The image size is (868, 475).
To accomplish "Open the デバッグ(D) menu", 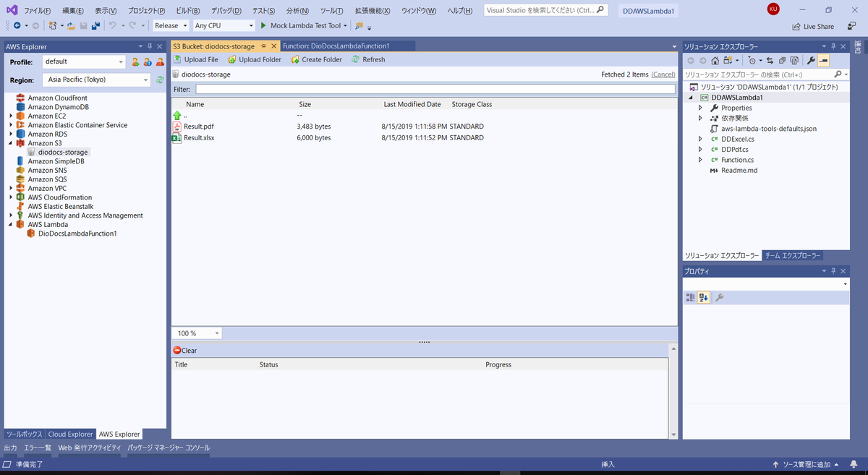I will click(x=228, y=11).
